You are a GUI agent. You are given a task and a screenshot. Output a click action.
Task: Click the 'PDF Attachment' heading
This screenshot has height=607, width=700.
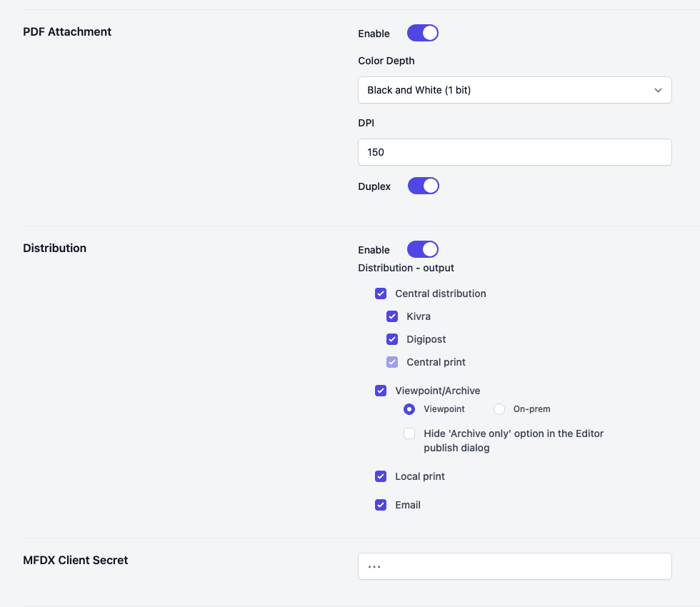click(x=67, y=31)
